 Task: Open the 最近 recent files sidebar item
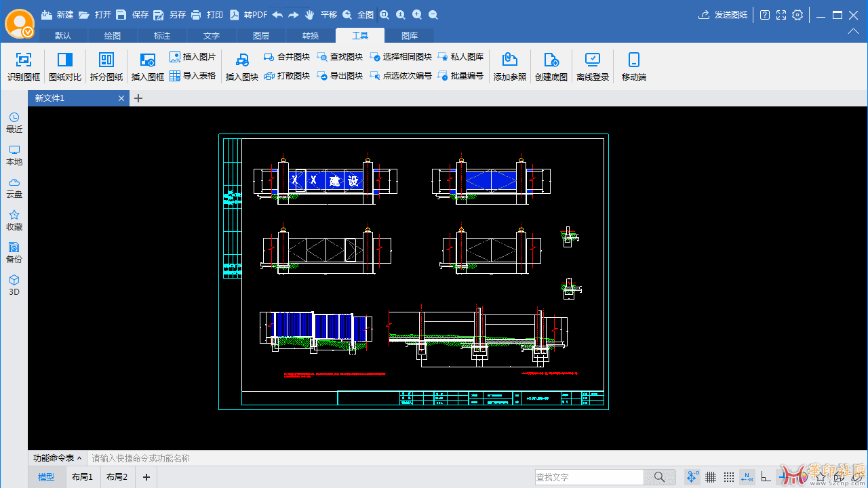coord(14,123)
